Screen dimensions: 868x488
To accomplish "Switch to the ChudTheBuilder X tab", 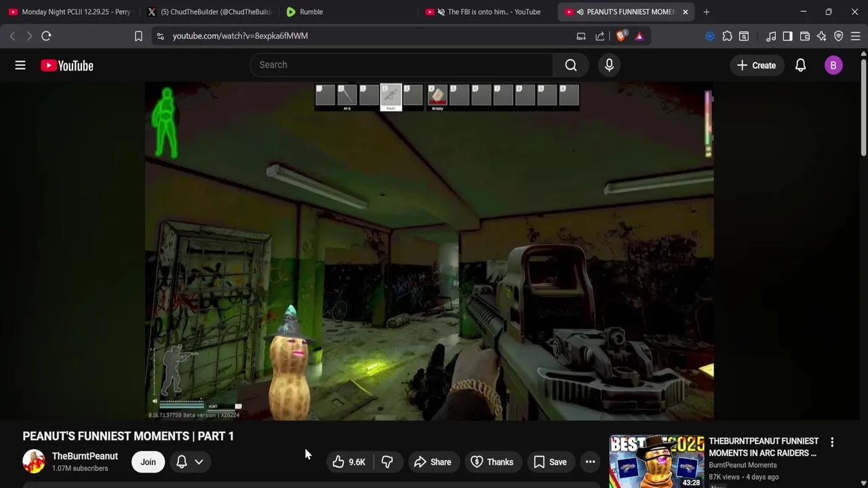I will (210, 12).
